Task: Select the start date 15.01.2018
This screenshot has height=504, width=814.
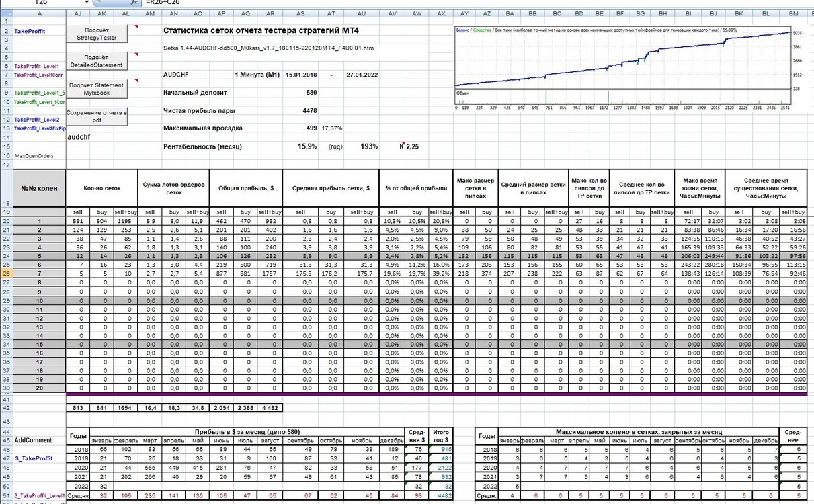Action: (300, 75)
